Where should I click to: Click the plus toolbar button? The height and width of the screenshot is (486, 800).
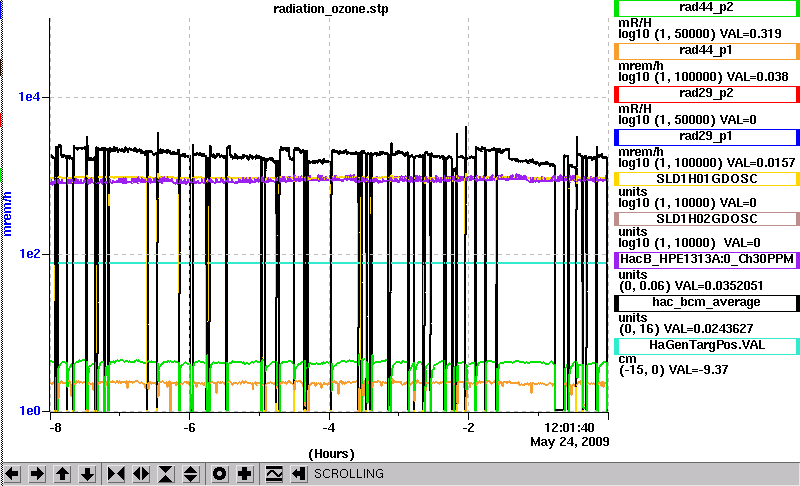244,474
